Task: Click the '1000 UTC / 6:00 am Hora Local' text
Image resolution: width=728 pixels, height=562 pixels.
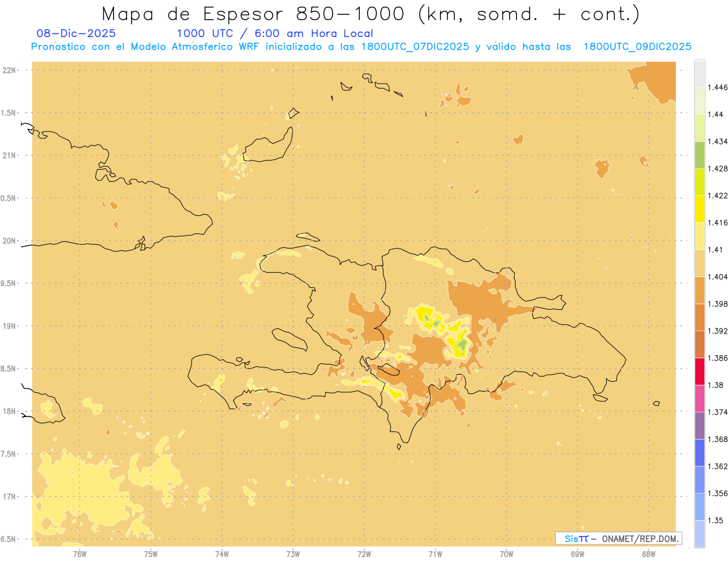Action: pos(274,34)
